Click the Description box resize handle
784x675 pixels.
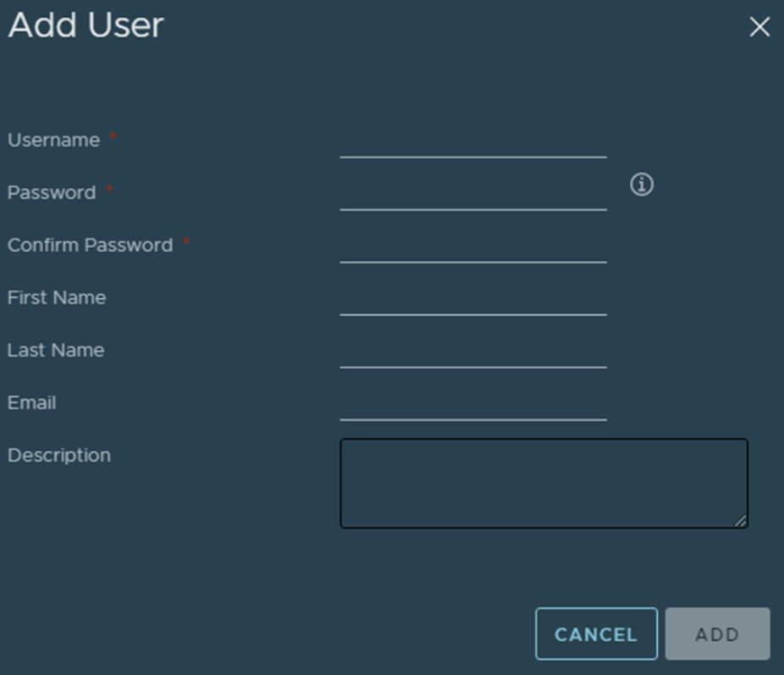pos(741,521)
